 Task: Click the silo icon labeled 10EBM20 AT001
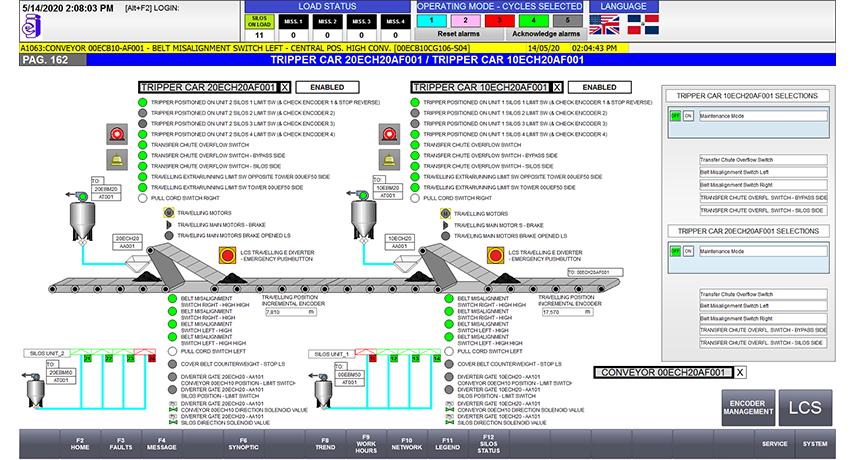tap(363, 219)
